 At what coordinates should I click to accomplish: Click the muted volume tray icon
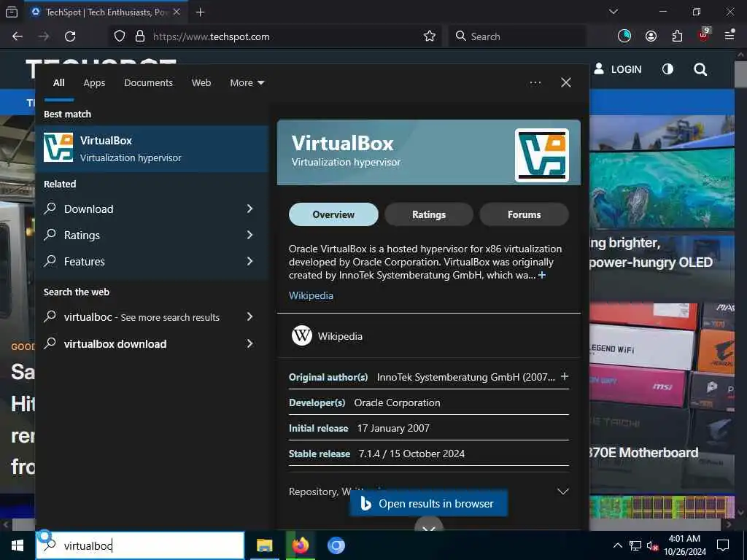point(652,545)
